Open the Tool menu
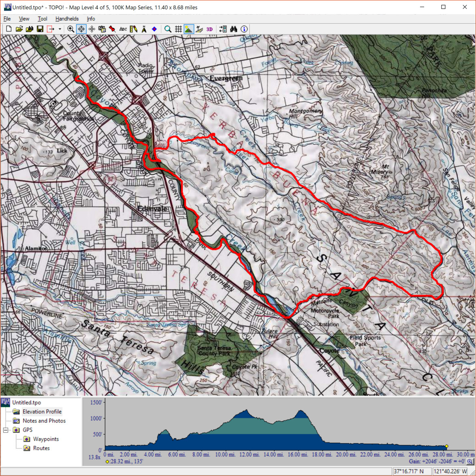 [x=42, y=19]
